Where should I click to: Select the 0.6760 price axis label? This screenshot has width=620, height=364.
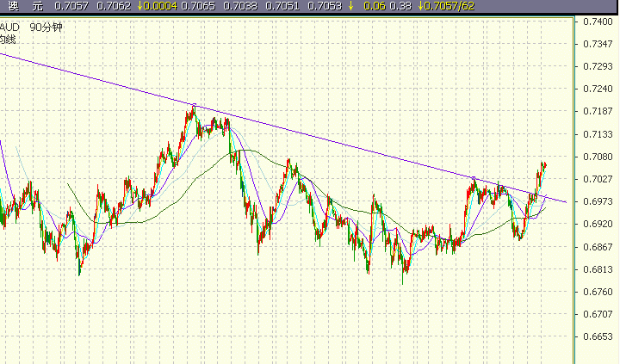click(x=598, y=292)
